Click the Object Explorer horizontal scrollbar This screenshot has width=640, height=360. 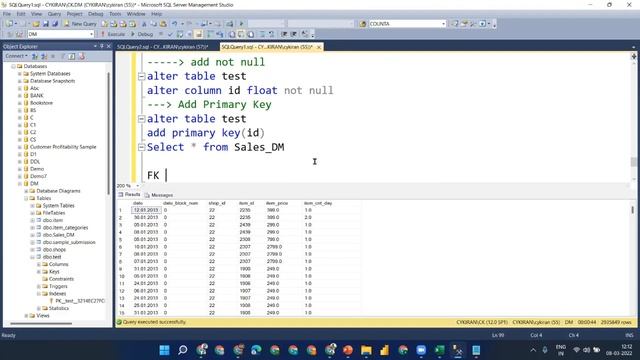(41, 324)
